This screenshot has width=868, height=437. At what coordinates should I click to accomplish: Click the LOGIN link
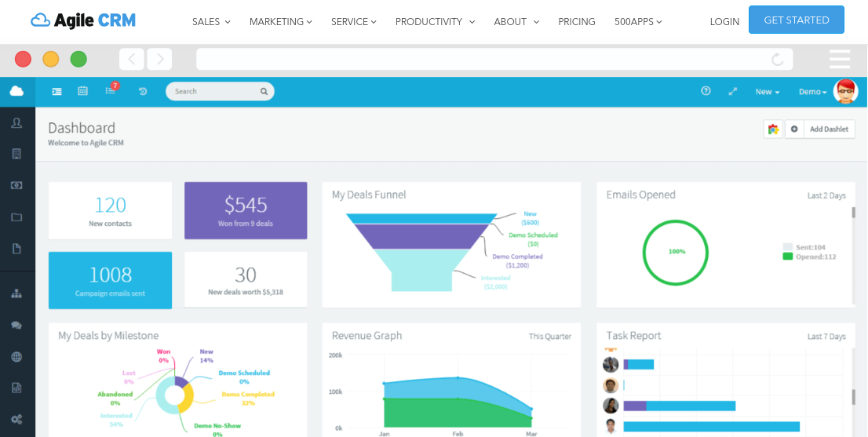coord(724,21)
